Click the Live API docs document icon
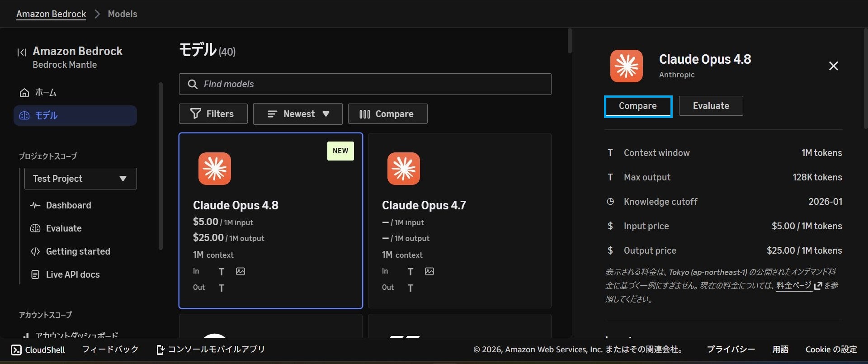Image resolution: width=868 pixels, height=364 pixels. 35,274
